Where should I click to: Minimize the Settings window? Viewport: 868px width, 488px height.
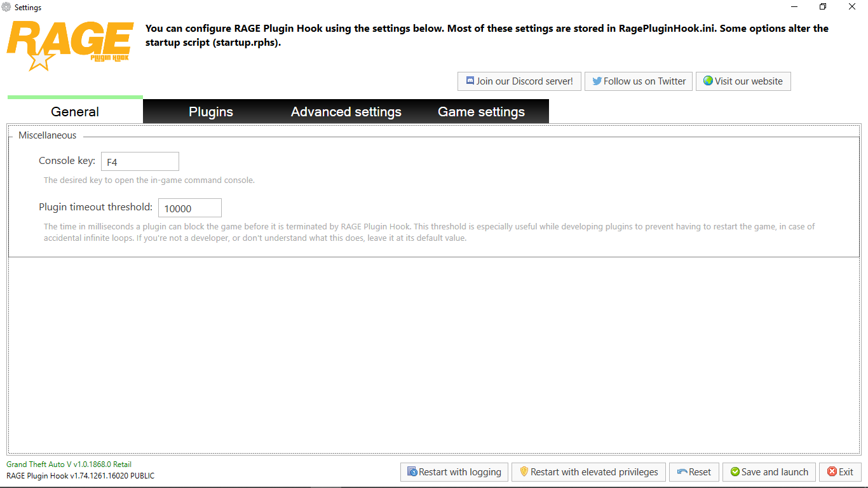point(794,7)
